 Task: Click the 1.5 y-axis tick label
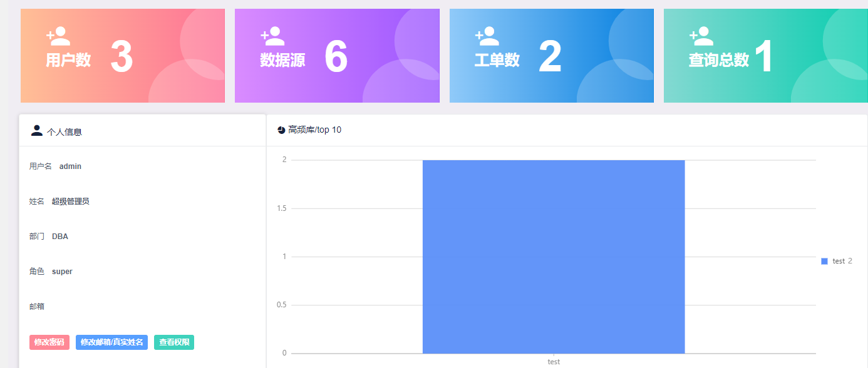[x=281, y=208]
